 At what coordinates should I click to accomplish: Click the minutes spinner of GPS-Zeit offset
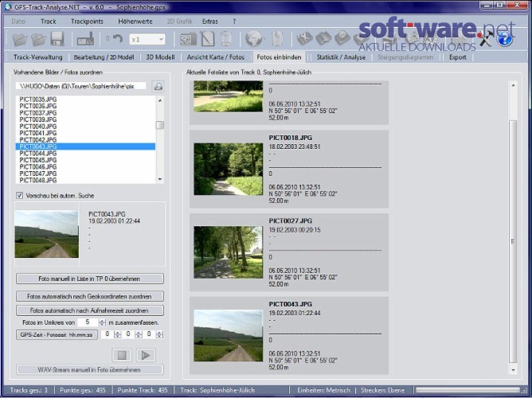coord(139,334)
